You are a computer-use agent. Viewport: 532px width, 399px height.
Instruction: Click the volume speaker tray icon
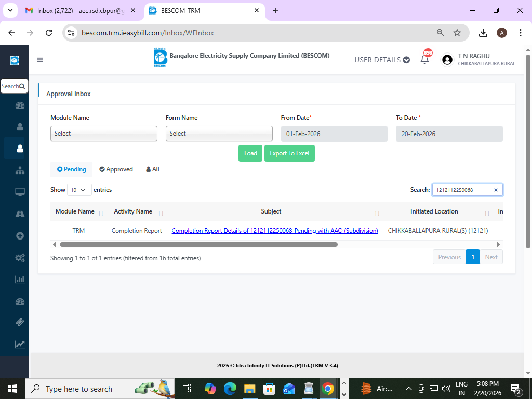446,389
